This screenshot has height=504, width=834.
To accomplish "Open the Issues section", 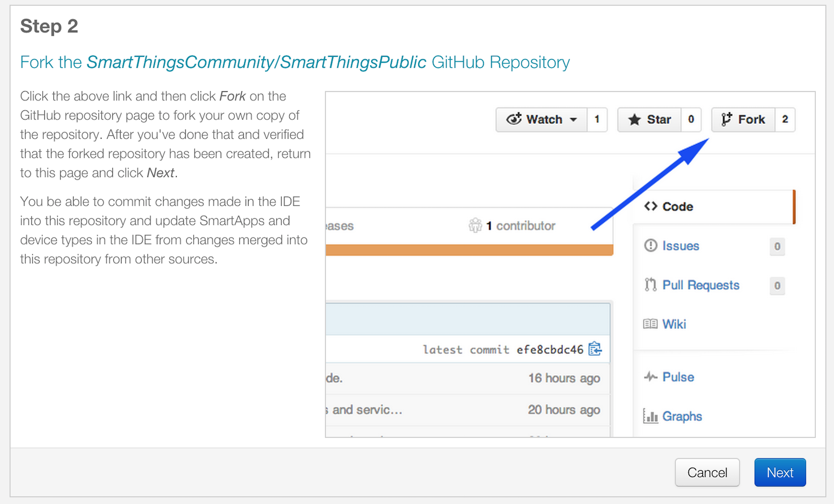I will [x=681, y=246].
